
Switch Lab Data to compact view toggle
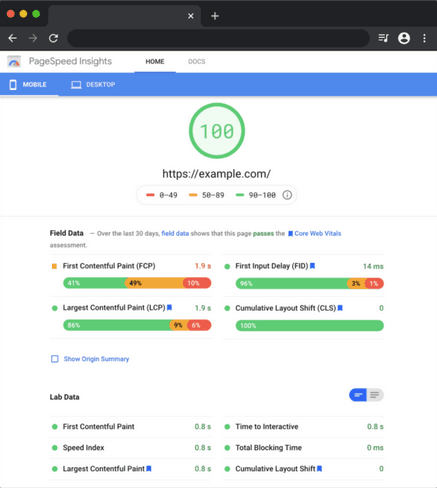coord(358,395)
